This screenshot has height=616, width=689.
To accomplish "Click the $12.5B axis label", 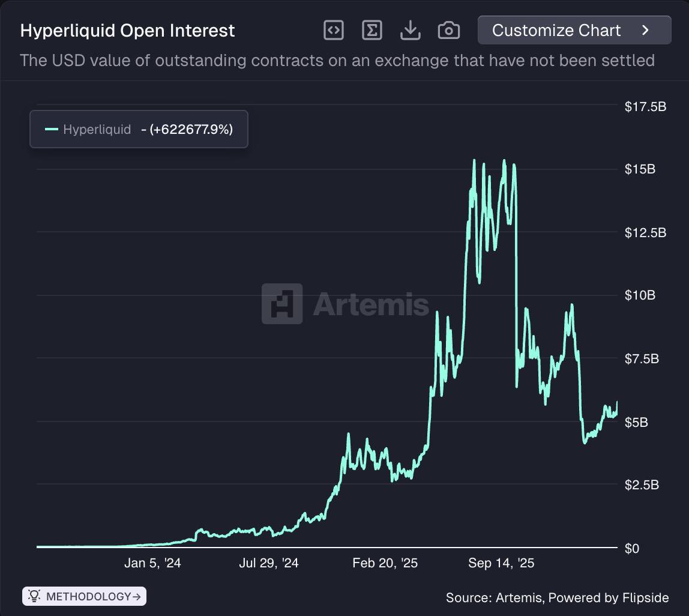I will pos(645,232).
